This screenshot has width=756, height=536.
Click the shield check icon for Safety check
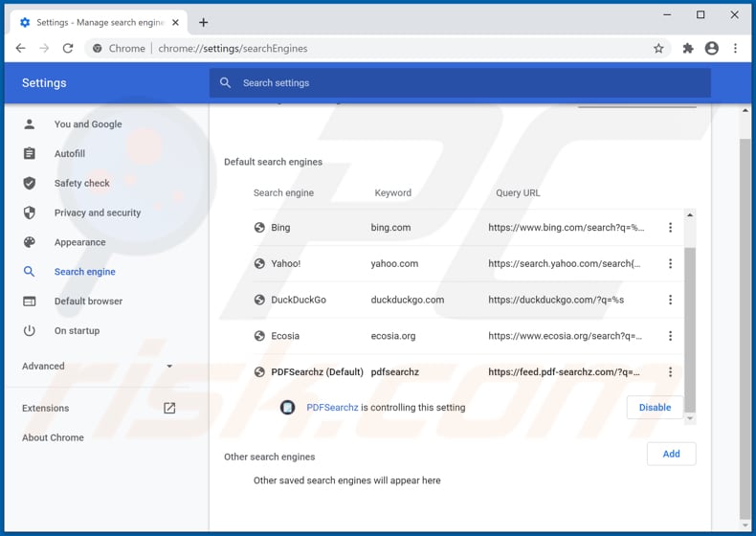pyautogui.click(x=30, y=183)
